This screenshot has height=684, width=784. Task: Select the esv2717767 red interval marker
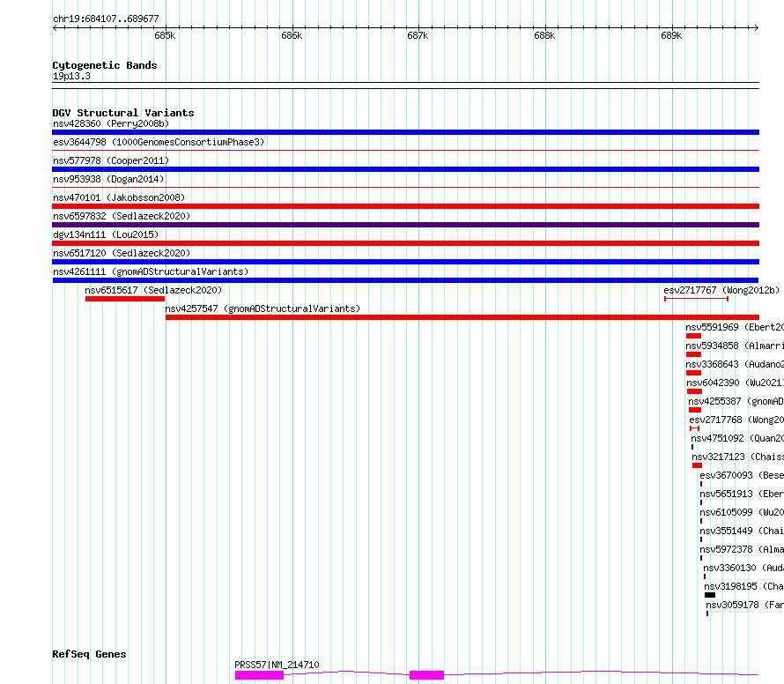point(696,299)
